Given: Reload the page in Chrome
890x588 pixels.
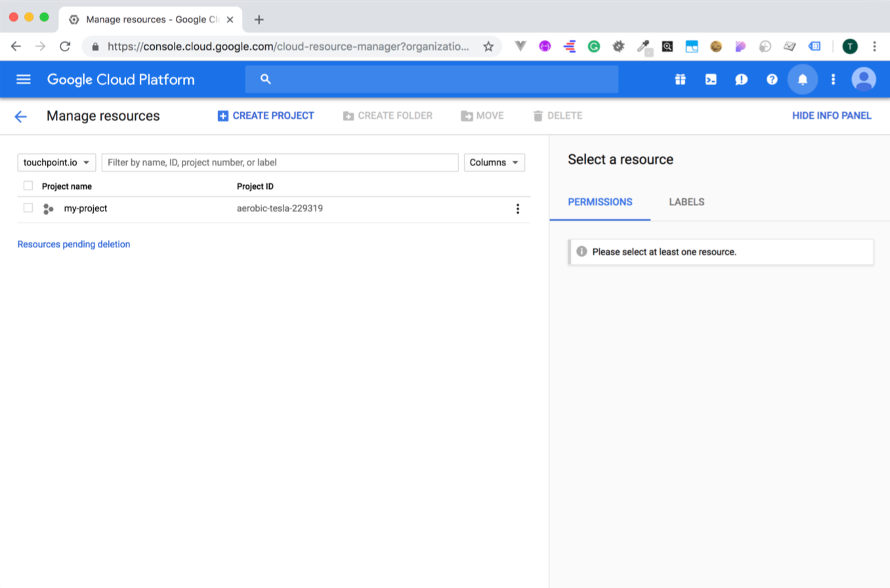Looking at the screenshot, I should click(65, 47).
